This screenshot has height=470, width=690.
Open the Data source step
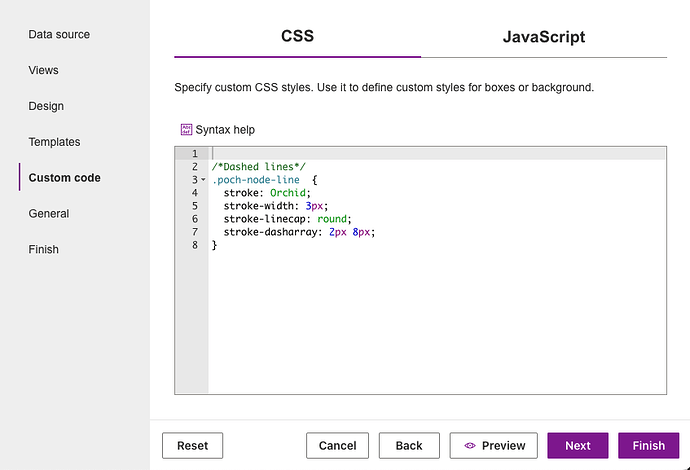(x=59, y=34)
